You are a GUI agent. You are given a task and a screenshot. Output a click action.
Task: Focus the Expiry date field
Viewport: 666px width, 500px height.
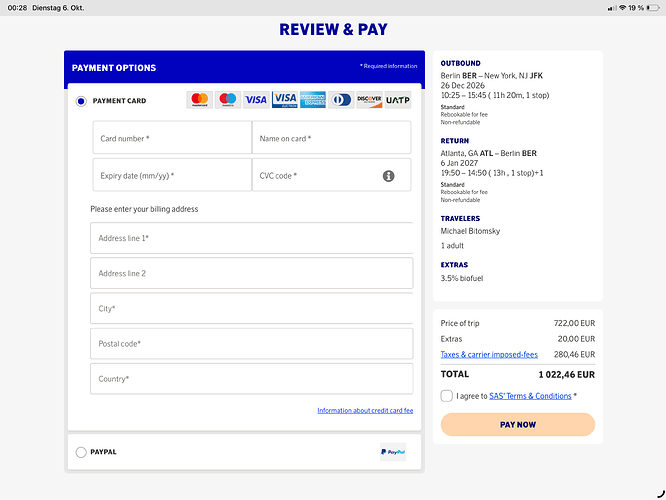pos(172,175)
